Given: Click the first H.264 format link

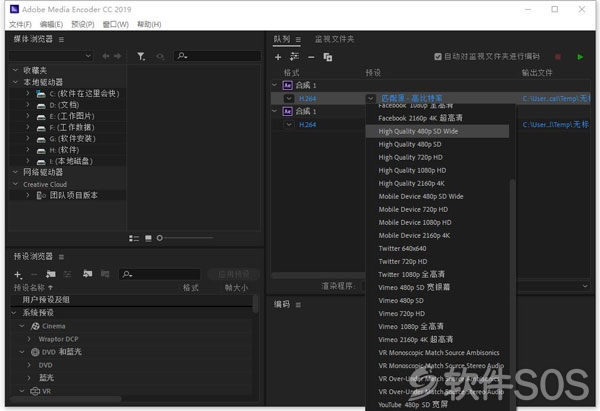Looking at the screenshot, I should [x=307, y=99].
